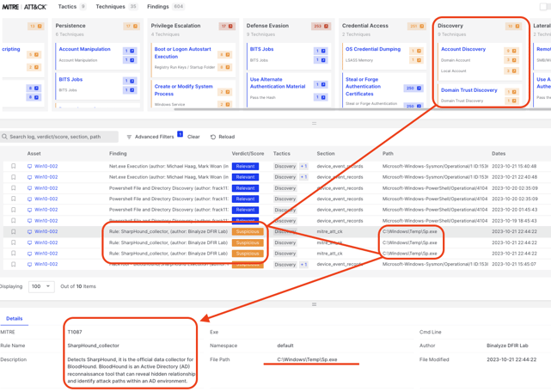Sort by the Path column header
Screen dimensions: 551x392
(388, 154)
